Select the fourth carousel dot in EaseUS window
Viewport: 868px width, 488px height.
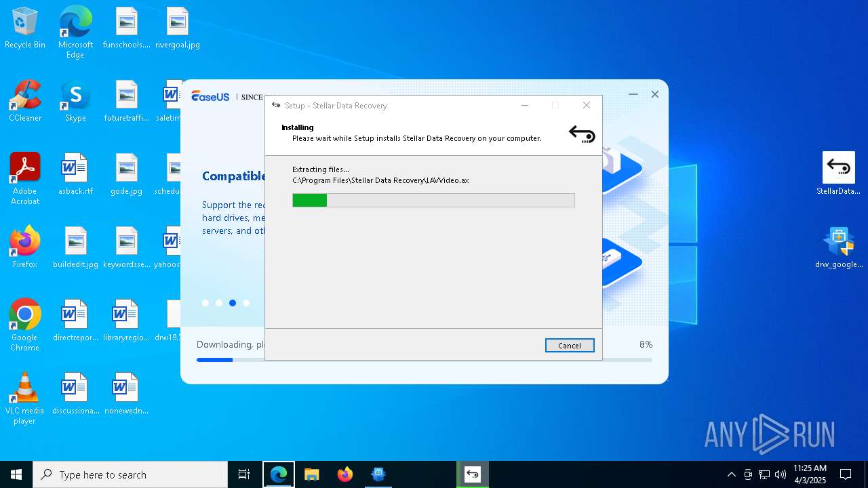click(246, 303)
